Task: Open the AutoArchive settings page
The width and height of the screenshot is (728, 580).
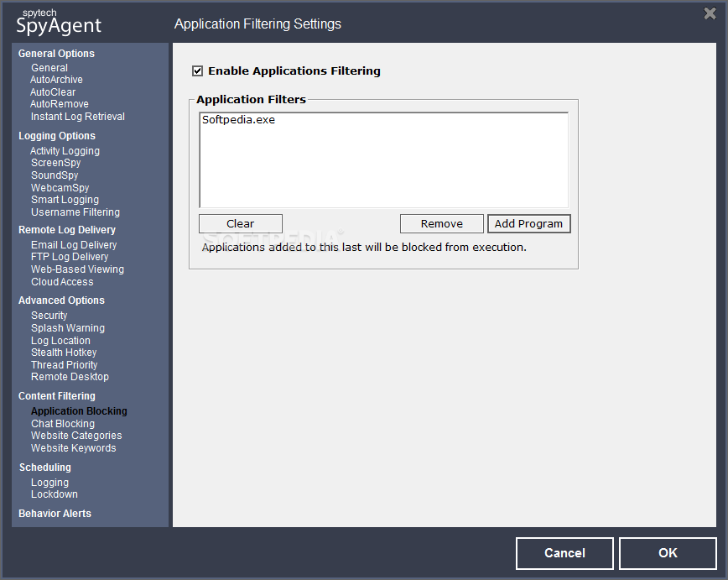Action: pyautogui.click(x=56, y=80)
